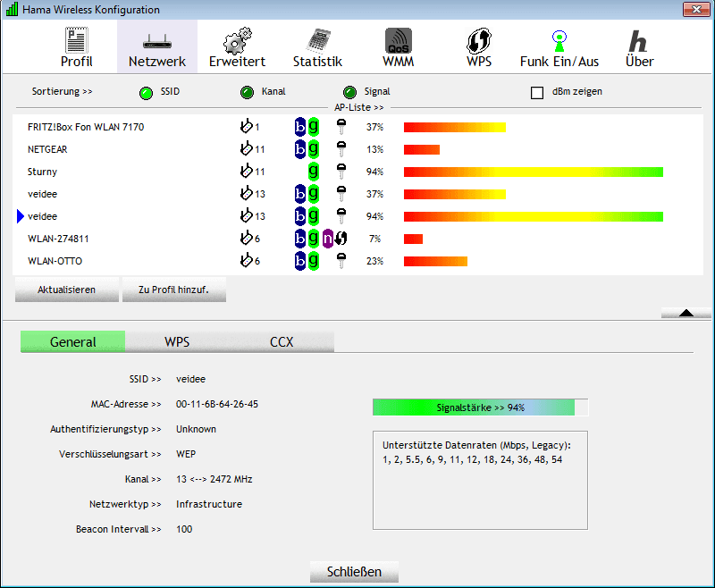Click the 7% signal value for WLAN-274811

[374, 239]
